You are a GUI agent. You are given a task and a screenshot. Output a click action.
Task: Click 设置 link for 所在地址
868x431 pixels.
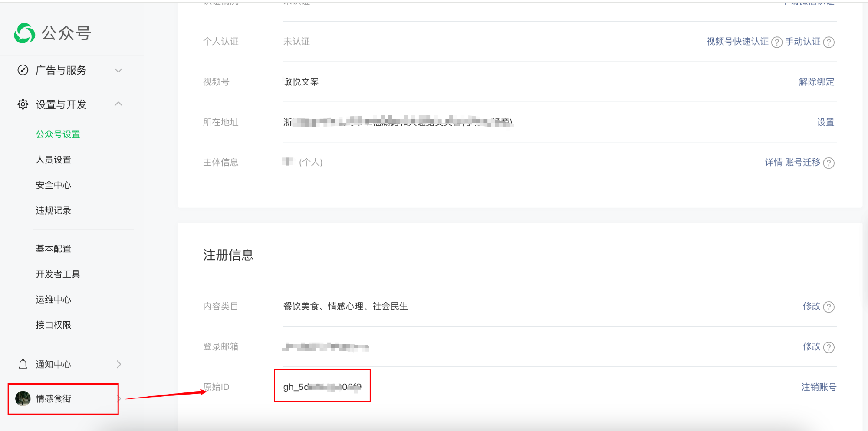coord(825,122)
